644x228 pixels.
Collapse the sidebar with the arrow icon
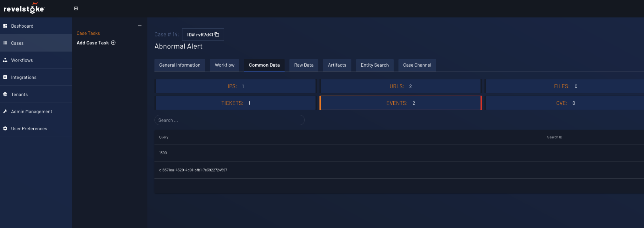76,8
